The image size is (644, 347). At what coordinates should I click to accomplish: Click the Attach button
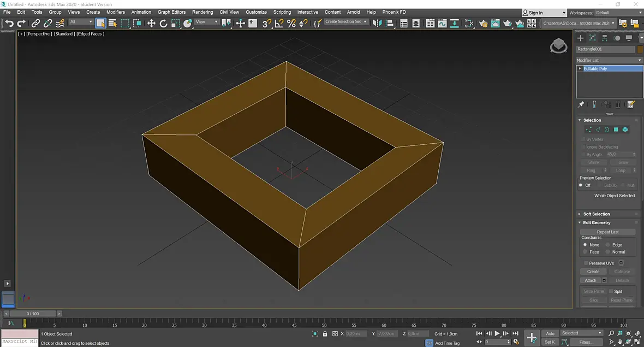591,280
